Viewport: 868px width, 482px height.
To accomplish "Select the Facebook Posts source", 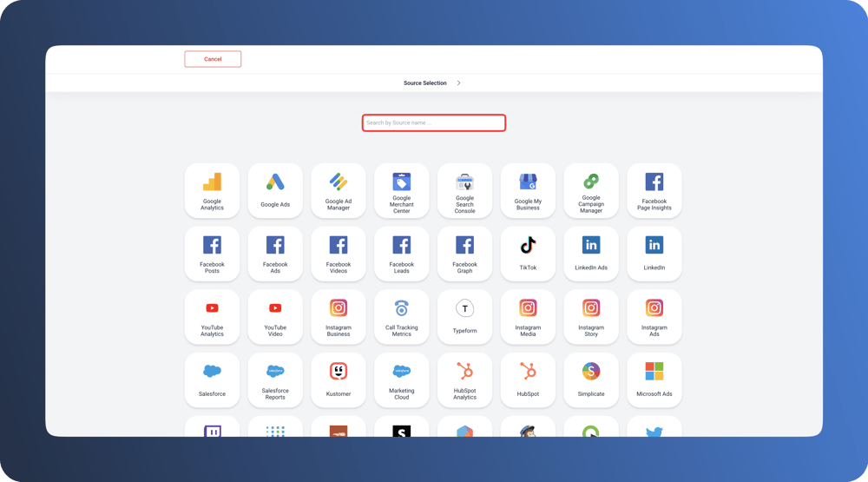I will click(212, 254).
